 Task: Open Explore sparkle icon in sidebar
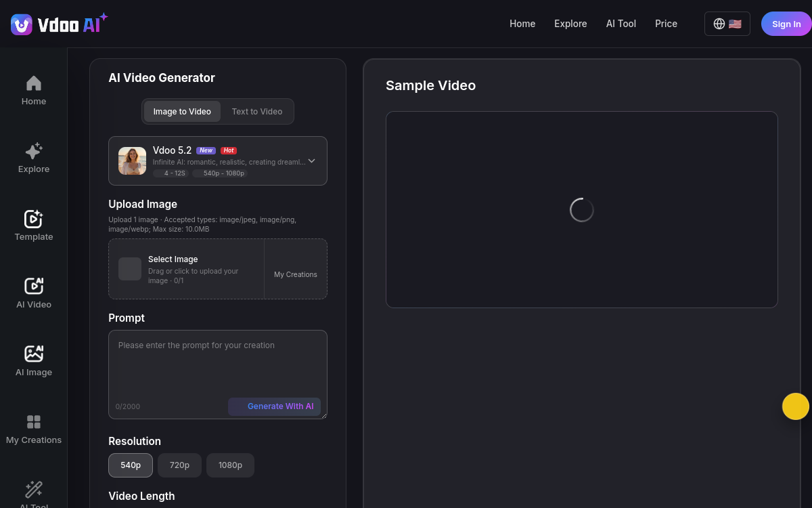pyautogui.click(x=34, y=150)
